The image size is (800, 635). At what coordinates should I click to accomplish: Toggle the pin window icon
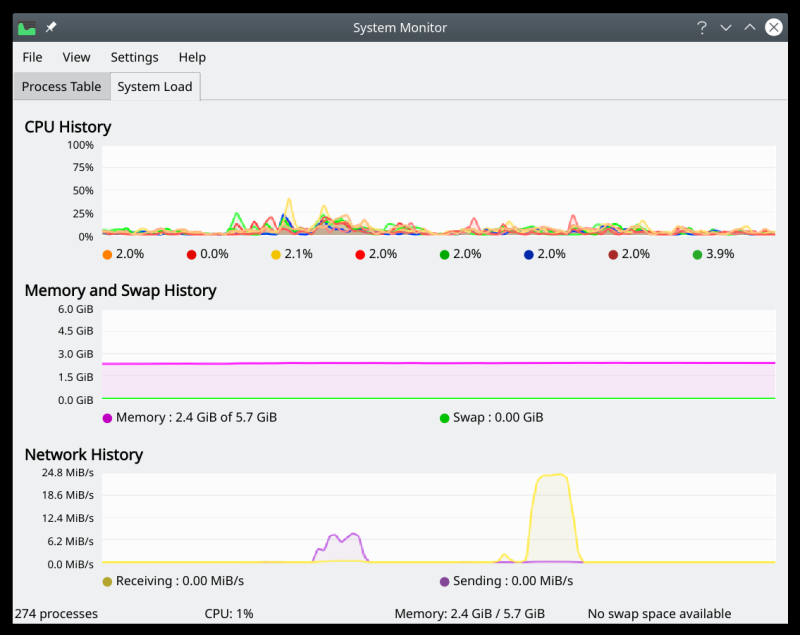pyautogui.click(x=51, y=28)
